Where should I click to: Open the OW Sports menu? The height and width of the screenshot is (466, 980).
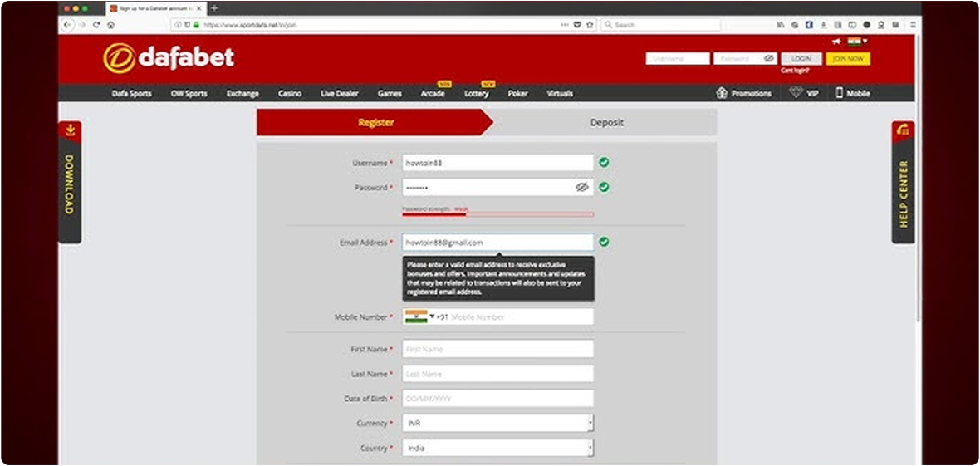click(x=189, y=93)
